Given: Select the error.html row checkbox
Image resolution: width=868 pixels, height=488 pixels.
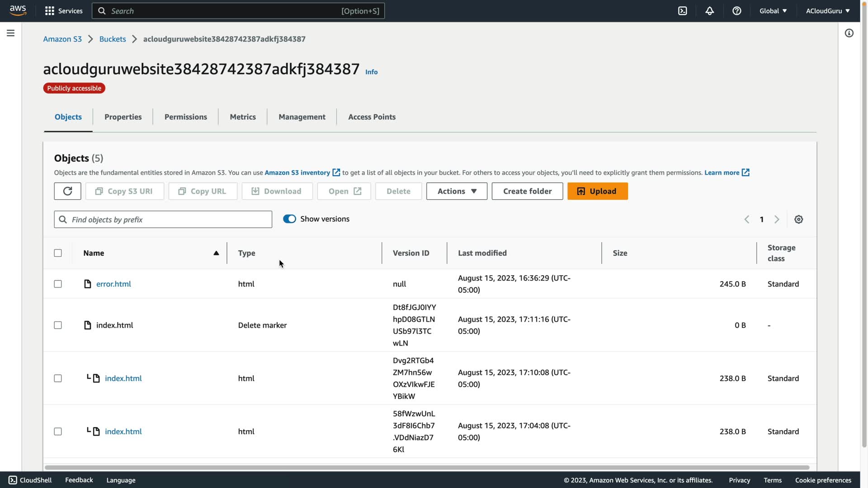Looking at the screenshot, I should coord(58,284).
